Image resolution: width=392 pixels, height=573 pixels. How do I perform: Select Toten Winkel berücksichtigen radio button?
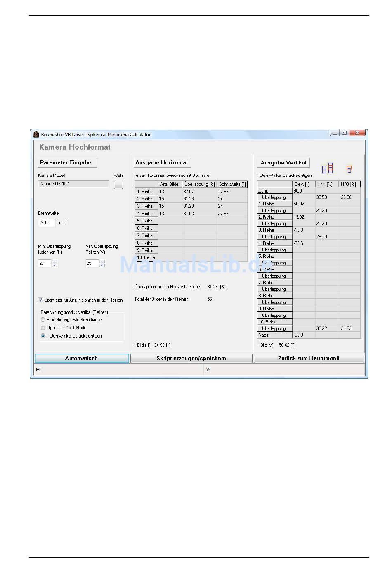pyautogui.click(x=43, y=336)
